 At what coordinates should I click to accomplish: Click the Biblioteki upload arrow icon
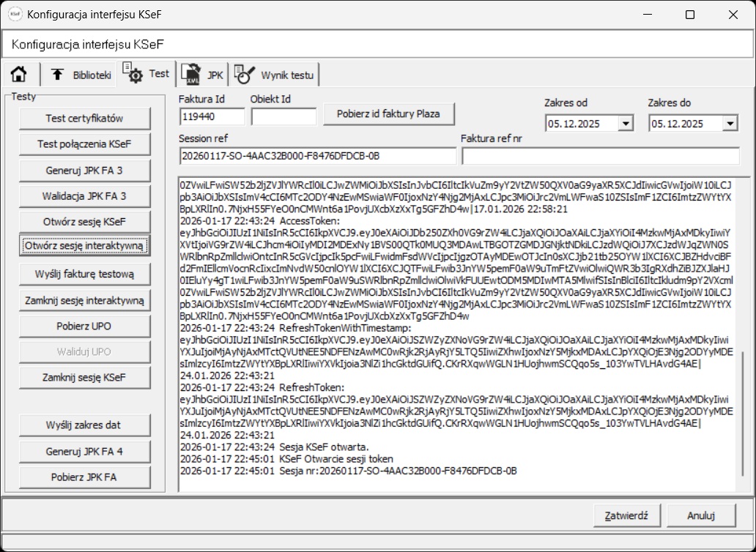tap(57, 74)
